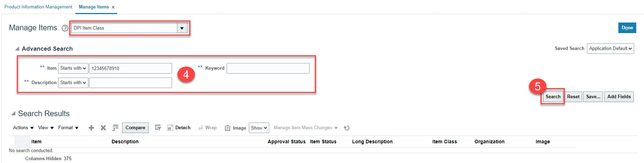Image resolution: width=644 pixels, height=163 pixels.
Task: Switch to the Product Information Management tab
Action: pos(38,7)
